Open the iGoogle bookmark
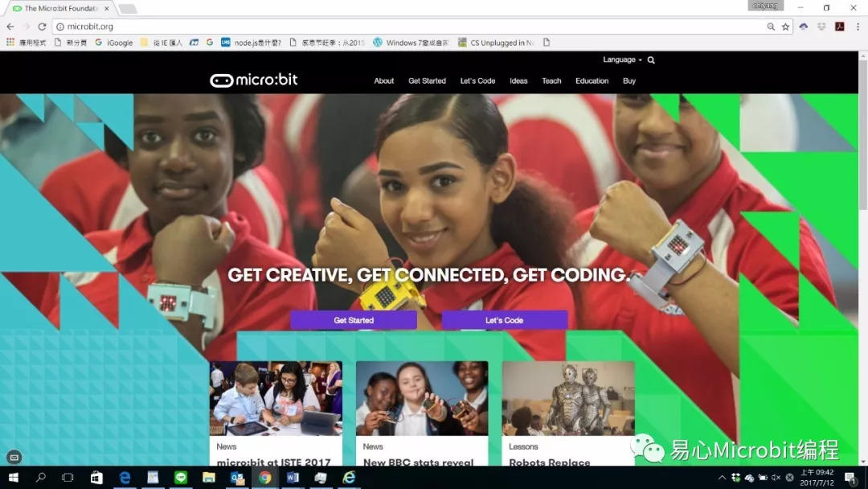 114,43
